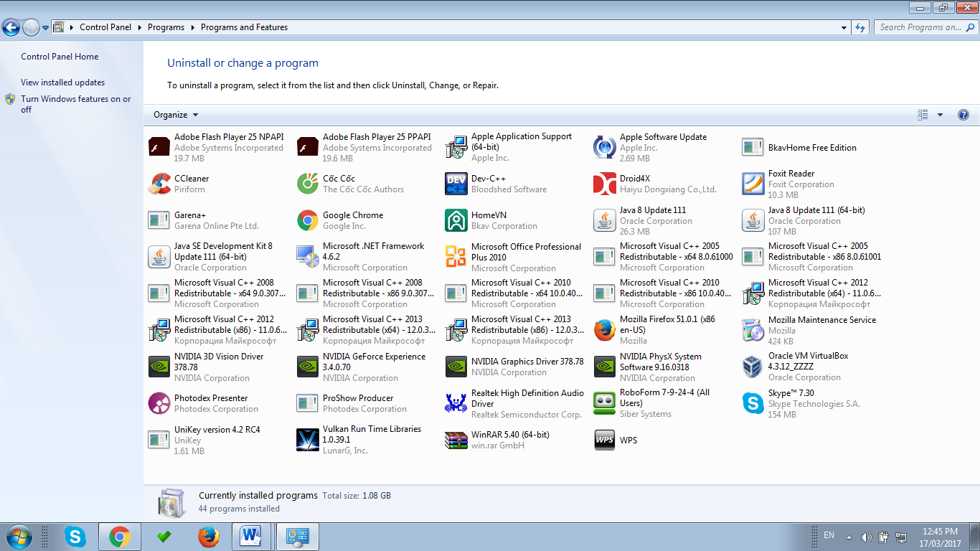Open Skype from the taskbar
Viewport: 980px width, 551px height.
click(75, 536)
